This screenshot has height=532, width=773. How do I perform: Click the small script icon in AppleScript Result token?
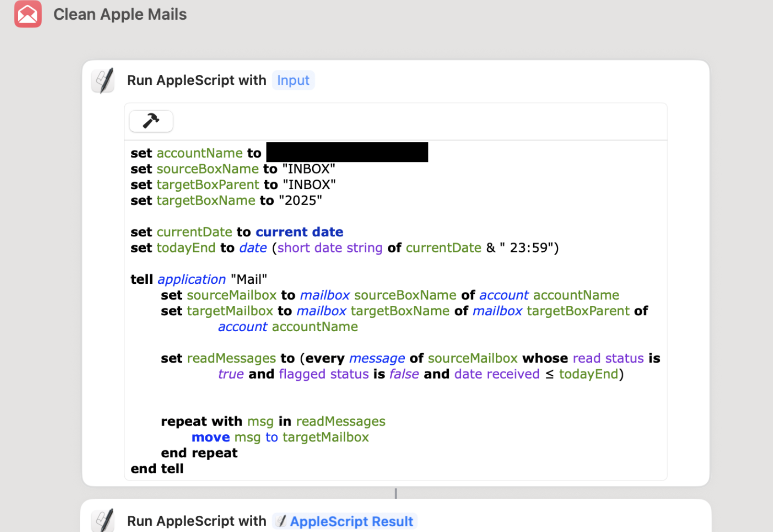tap(282, 521)
